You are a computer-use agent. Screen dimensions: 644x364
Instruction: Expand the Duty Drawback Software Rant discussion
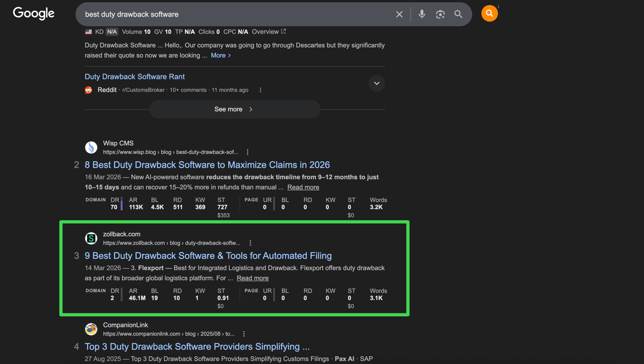[x=377, y=83]
